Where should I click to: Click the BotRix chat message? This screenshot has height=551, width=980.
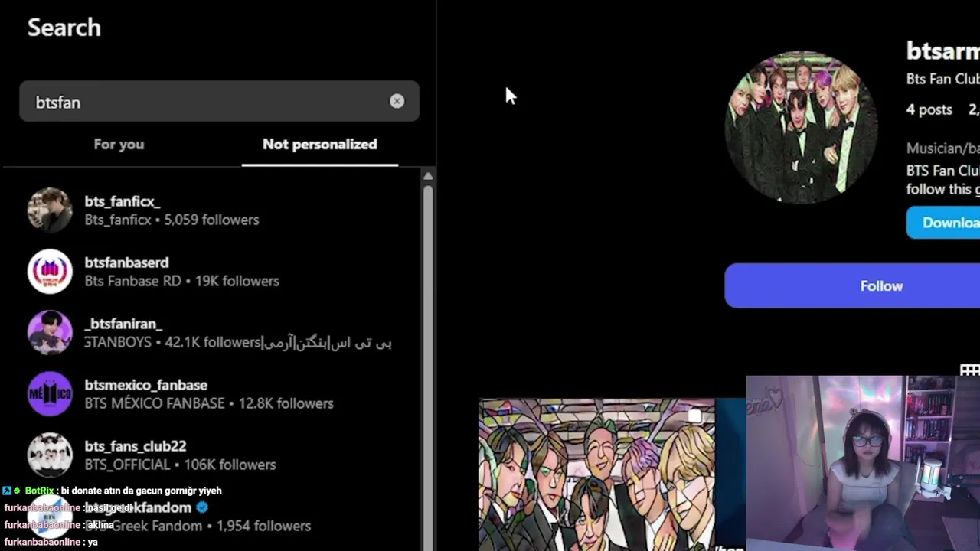click(x=113, y=491)
